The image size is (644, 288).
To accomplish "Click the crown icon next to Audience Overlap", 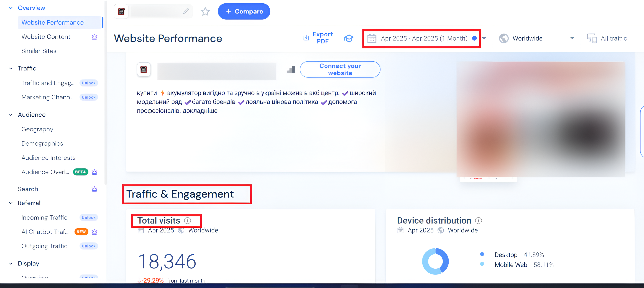I will 94,172.
